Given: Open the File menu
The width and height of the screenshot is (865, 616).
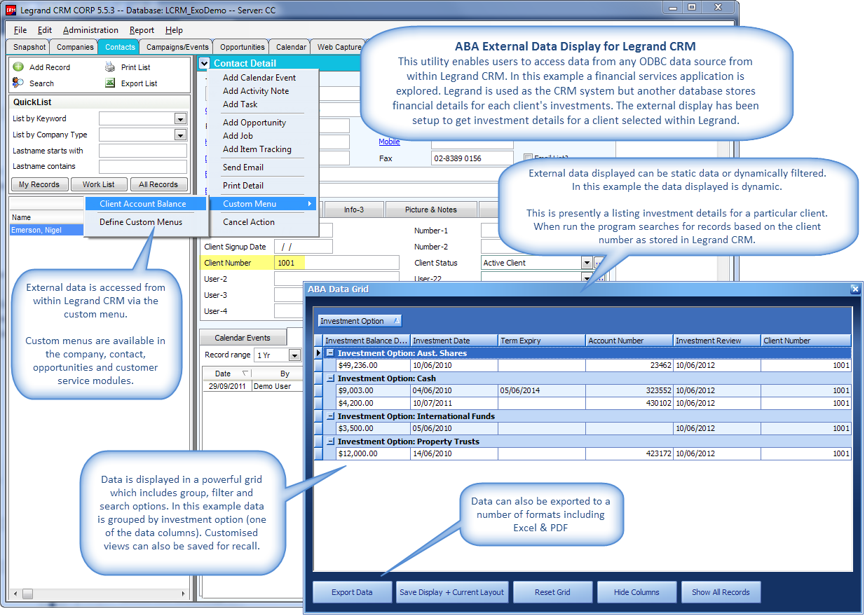Looking at the screenshot, I should click(x=20, y=30).
